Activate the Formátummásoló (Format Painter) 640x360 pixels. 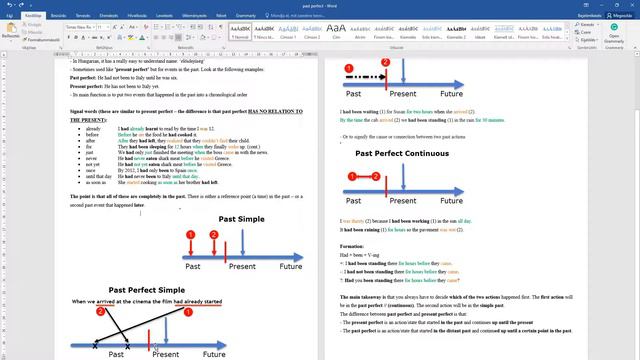(41, 40)
